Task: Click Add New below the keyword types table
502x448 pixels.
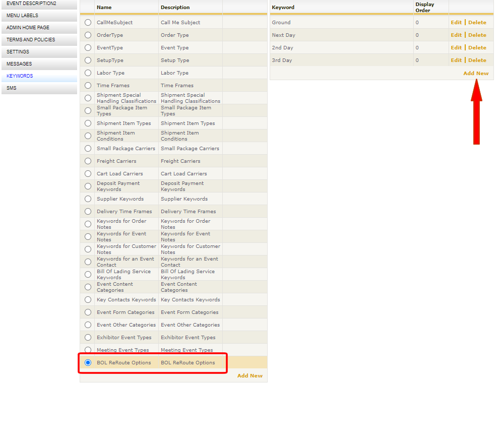Action: pos(249,375)
